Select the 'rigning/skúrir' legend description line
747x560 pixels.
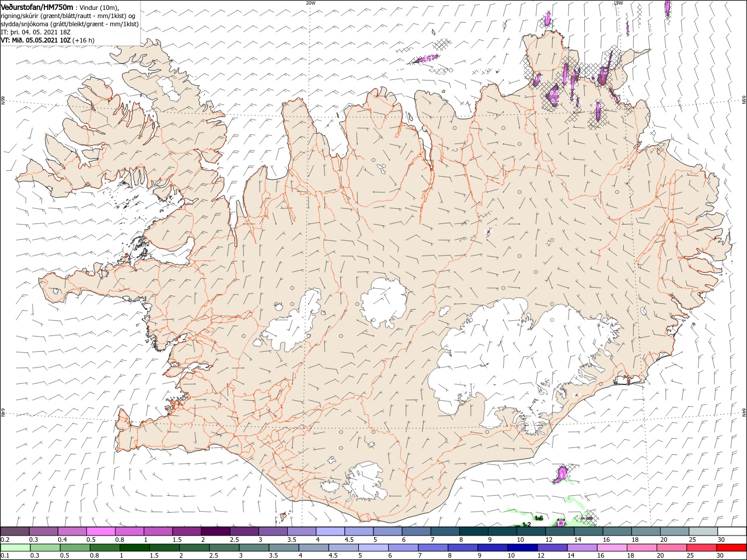[68, 16]
